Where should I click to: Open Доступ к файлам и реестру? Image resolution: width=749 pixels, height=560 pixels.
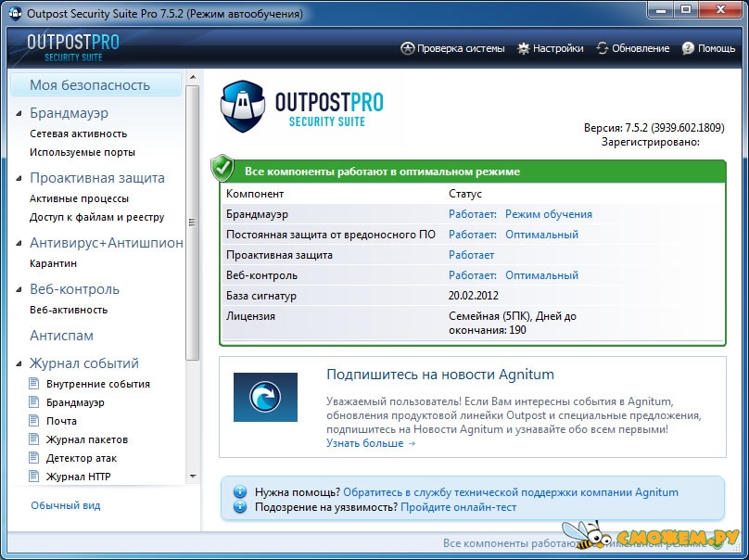[97, 217]
